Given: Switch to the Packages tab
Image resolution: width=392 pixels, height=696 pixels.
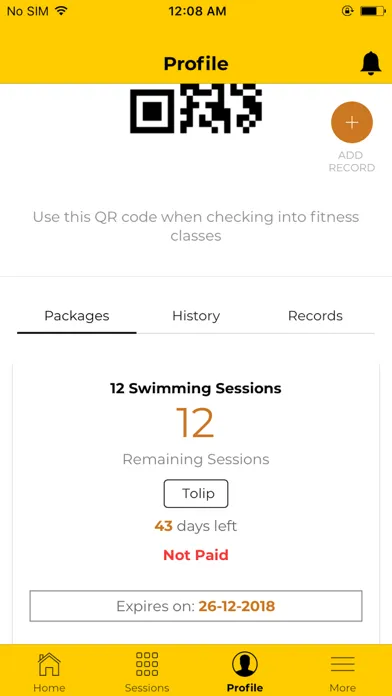Looking at the screenshot, I should point(77,316).
